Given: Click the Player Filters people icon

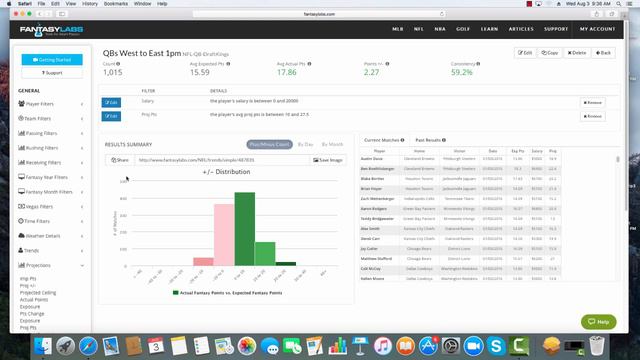Looking at the screenshot, I should [x=21, y=104].
